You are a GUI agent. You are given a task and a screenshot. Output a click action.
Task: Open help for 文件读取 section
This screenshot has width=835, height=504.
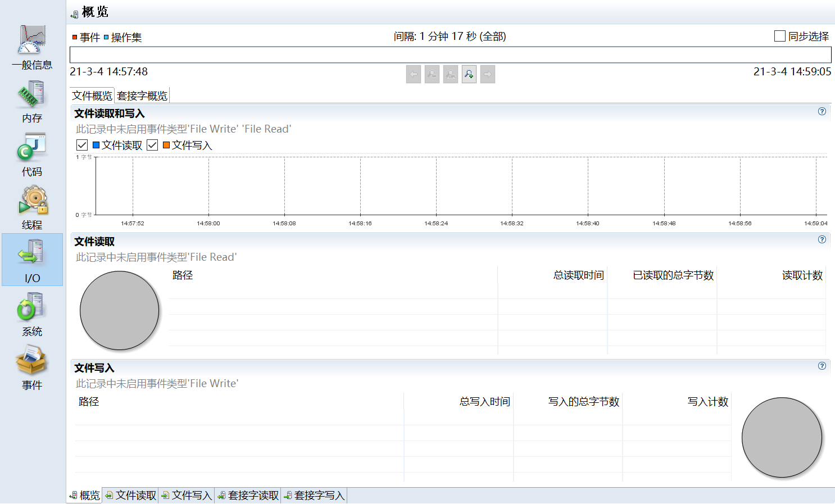tap(822, 239)
